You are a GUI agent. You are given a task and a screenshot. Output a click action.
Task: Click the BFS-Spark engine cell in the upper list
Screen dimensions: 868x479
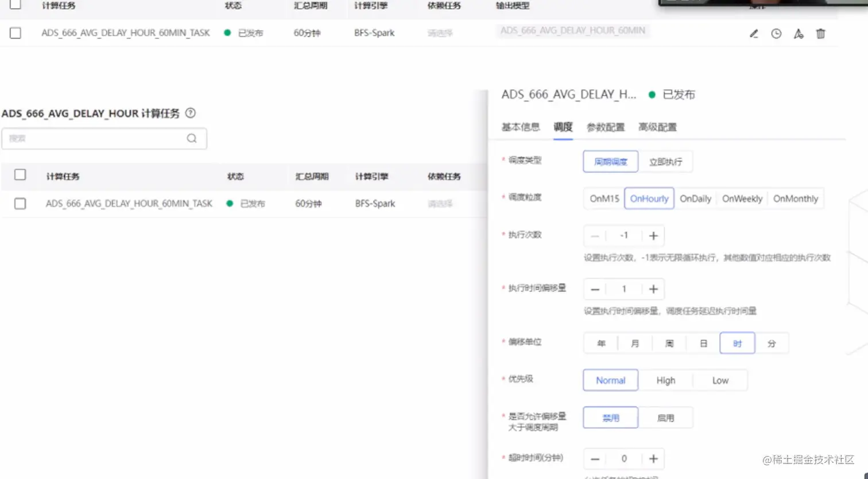(374, 33)
